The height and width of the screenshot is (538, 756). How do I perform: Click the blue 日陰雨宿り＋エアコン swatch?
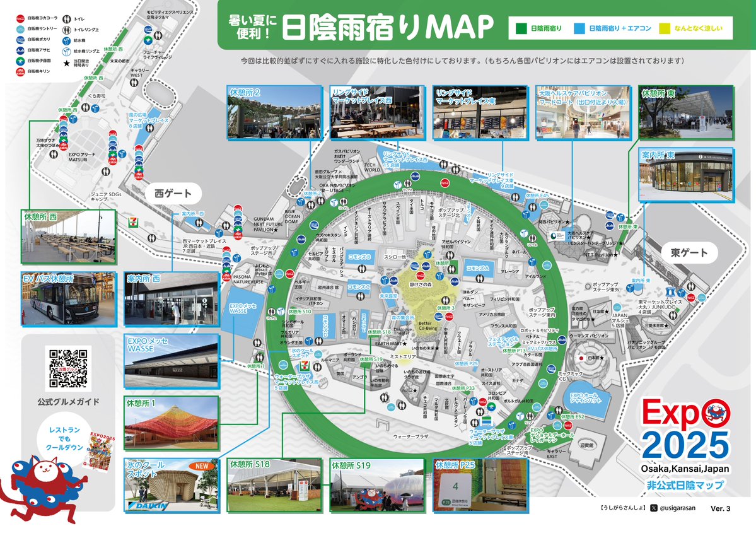579,28
